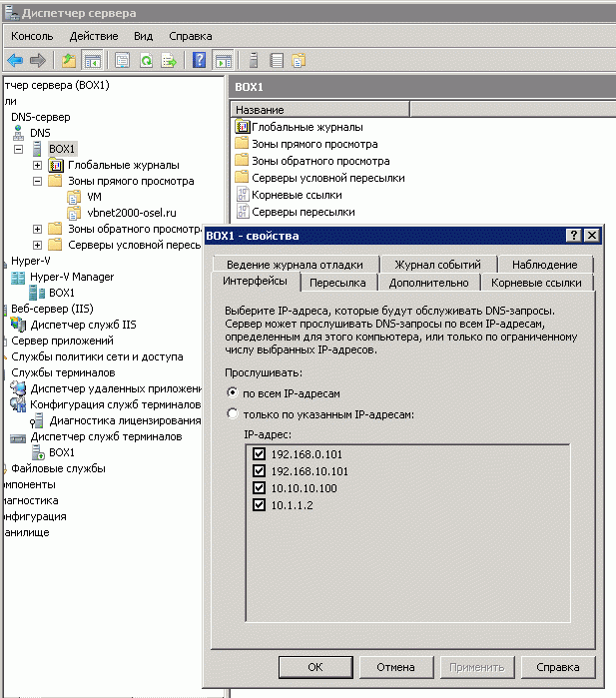Image resolution: width=616 pixels, height=698 pixels.
Task: Expand the Зоны обратного просмотра node
Action: point(37,230)
